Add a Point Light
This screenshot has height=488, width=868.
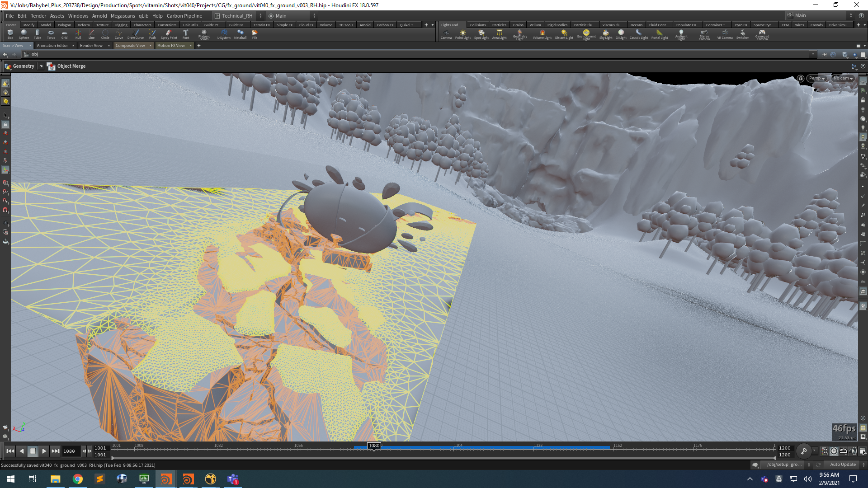pos(463,34)
